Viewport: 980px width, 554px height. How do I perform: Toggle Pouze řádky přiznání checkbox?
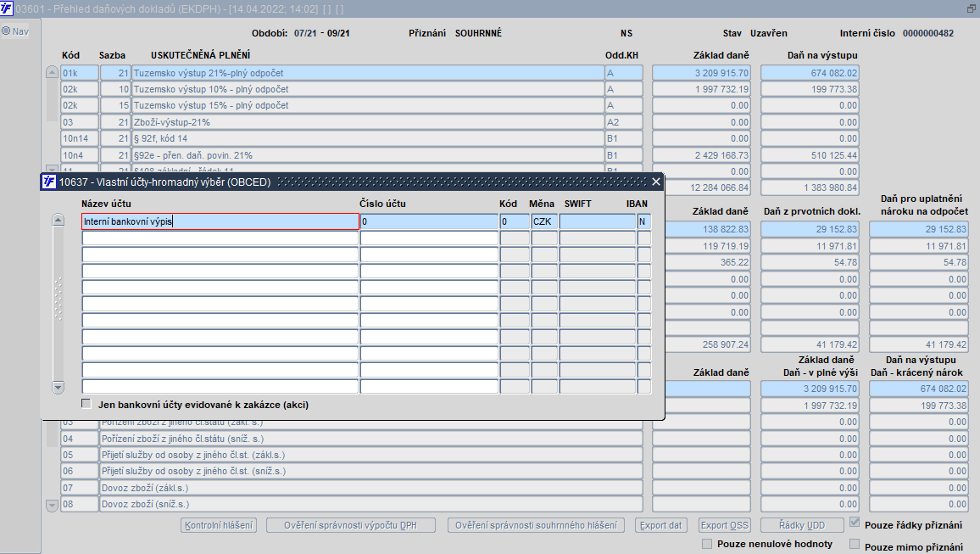coord(855,522)
